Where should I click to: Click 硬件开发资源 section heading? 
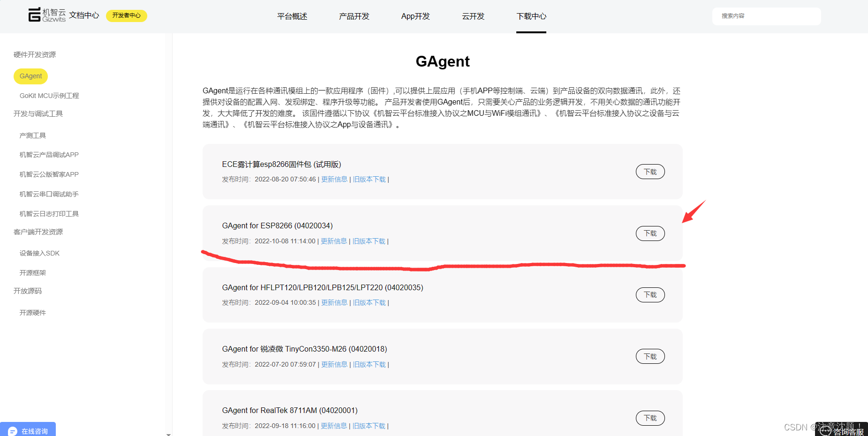coord(35,55)
